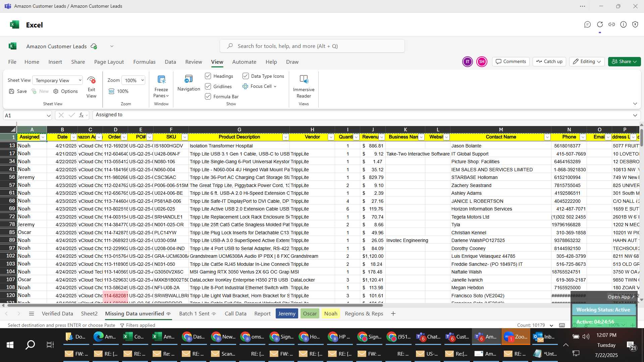Click the Exit View icon
The height and width of the screenshot is (362, 644).
[x=91, y=80]
